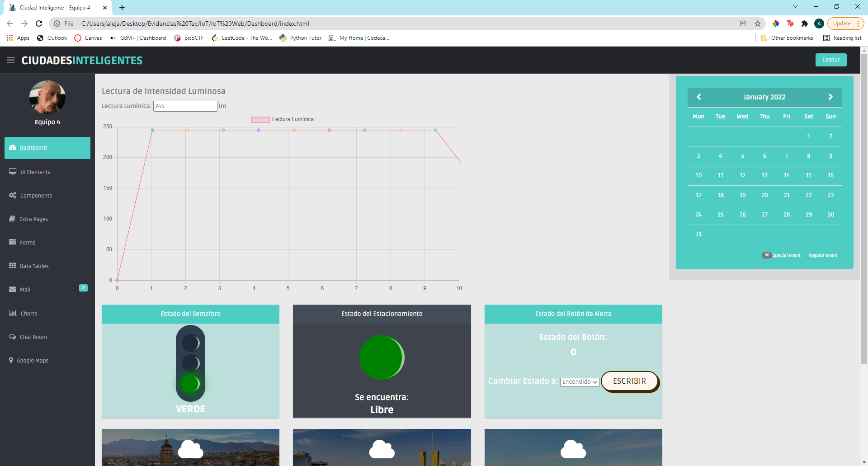Image resolution: width=868 pixels, height=466 pixels.
Task: Select the Components gears icon
Action: (x=13, y=195)
